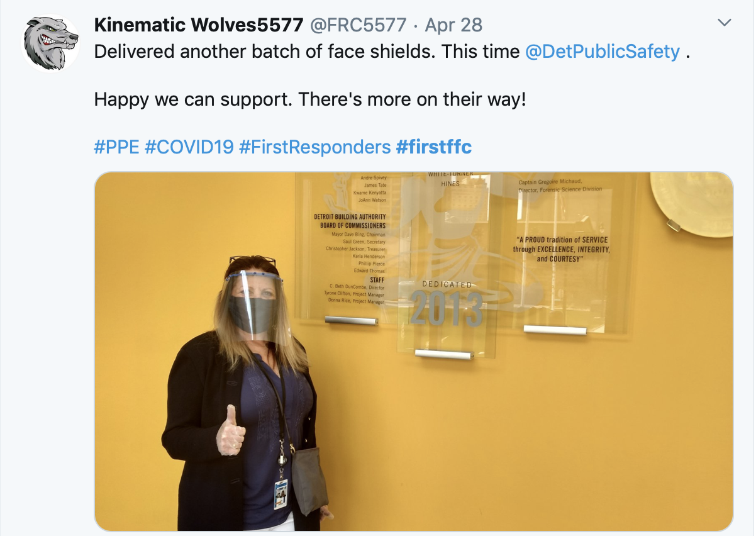Open the Apr 28 timestamp link

(x=453, y=25)
